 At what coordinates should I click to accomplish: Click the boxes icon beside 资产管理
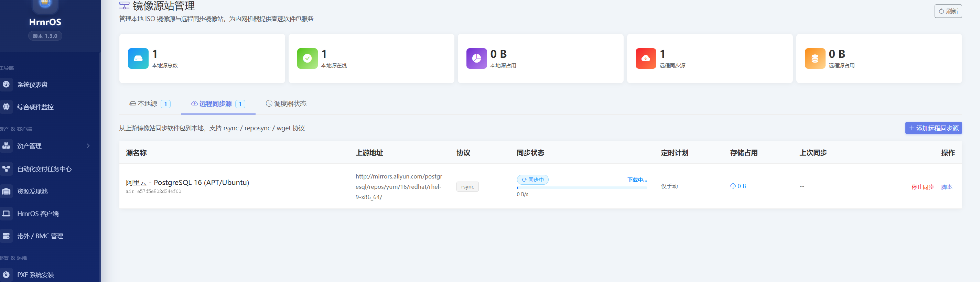[x=6, y=145]
